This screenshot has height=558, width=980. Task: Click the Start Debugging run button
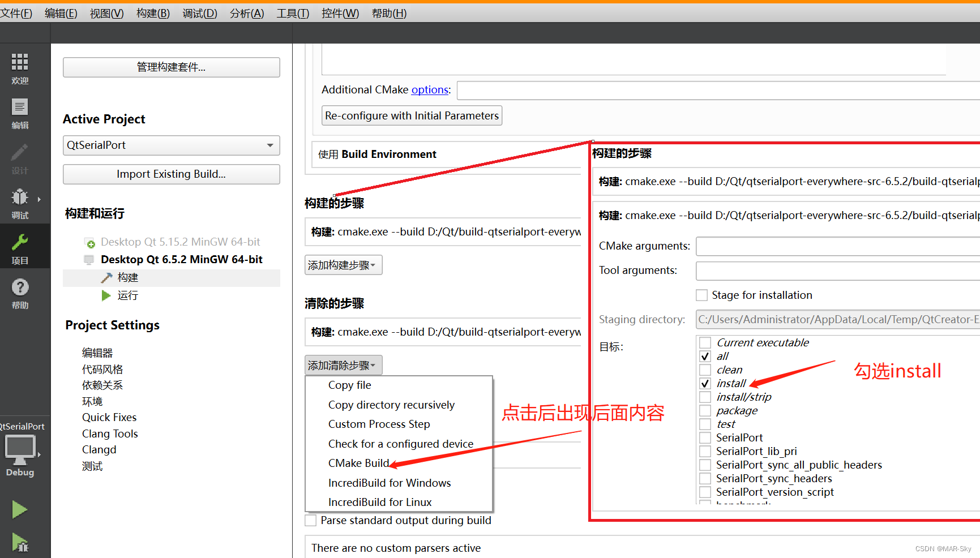coord(20,543)
